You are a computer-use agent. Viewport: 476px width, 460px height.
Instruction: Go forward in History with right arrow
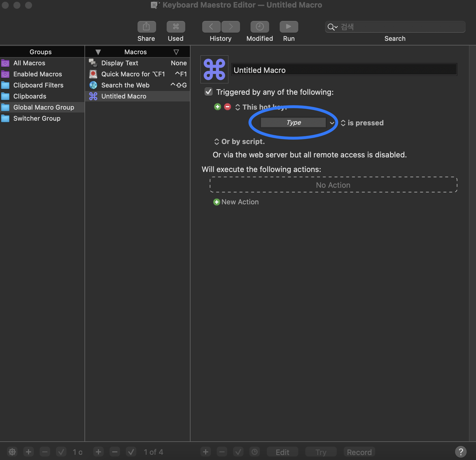click(231, 27)
